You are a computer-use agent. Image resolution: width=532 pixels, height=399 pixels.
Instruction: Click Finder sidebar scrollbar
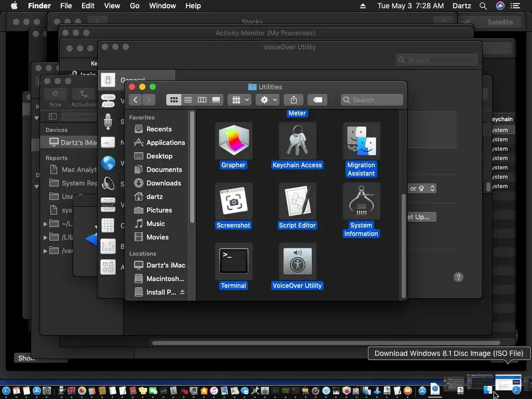tap(192, 167)
